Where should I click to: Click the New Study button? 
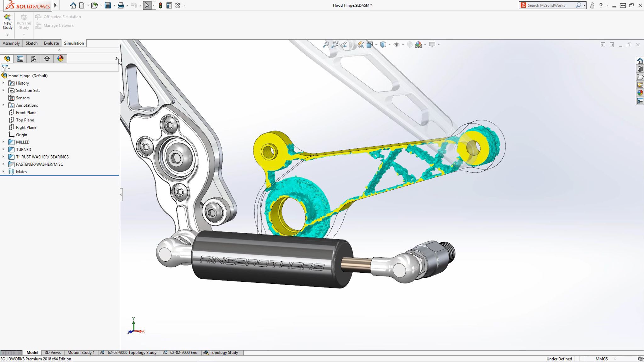7,22
